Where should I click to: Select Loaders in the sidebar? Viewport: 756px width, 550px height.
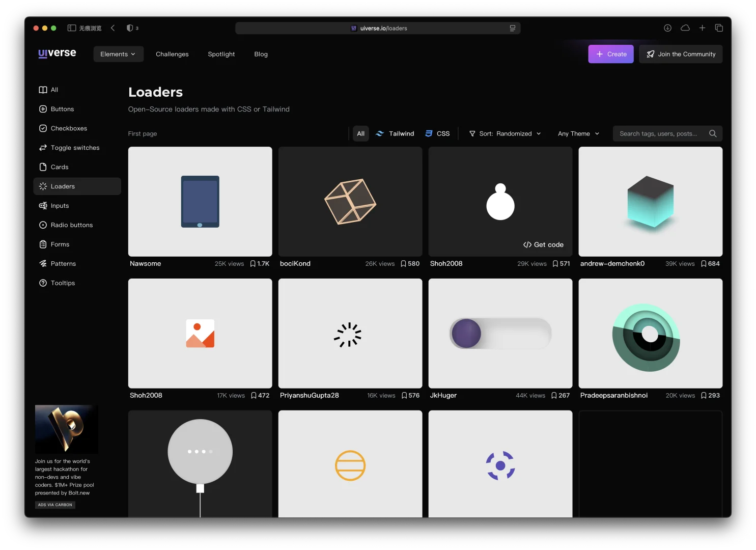pyautogui.click(x=77, y=186)
